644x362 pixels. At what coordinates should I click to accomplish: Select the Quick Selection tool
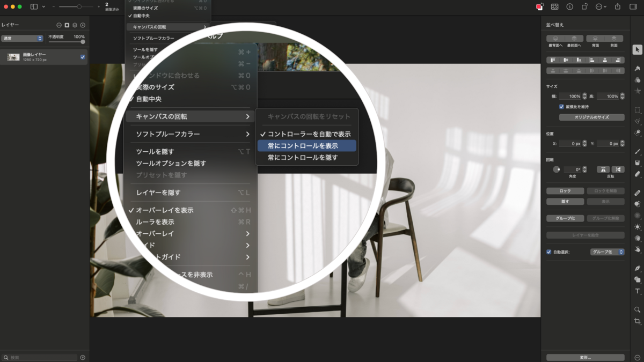coord(637,133)
